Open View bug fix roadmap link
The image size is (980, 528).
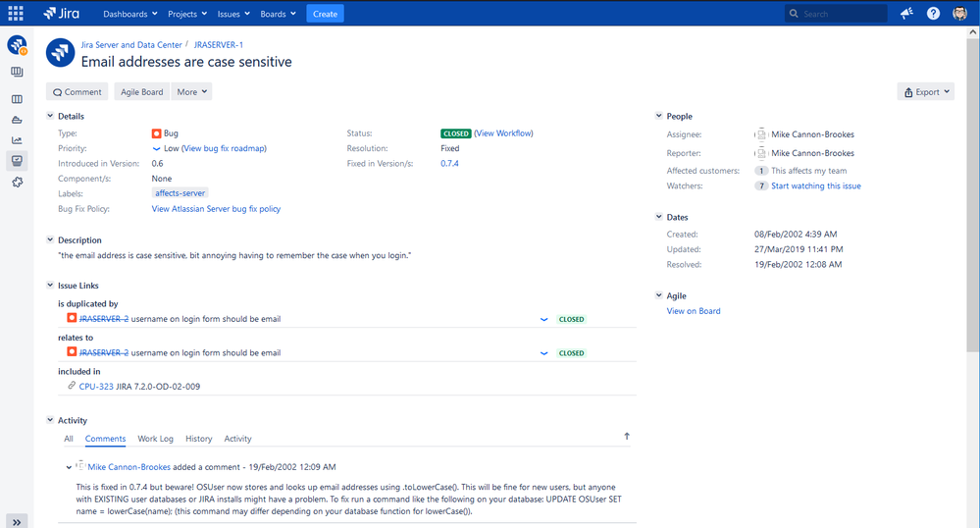[224, 148]
